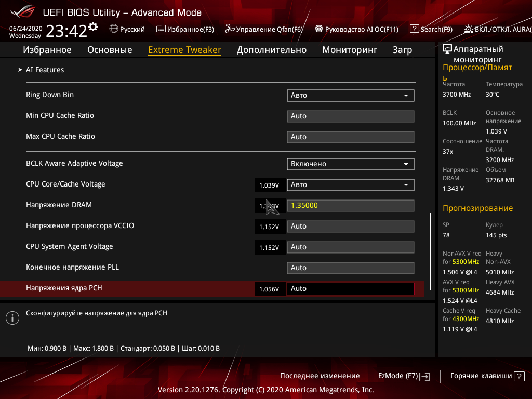Toggle AURA lighting bulb icon
The height and width of the screenshot is (399, 532).
click(469, 29)
